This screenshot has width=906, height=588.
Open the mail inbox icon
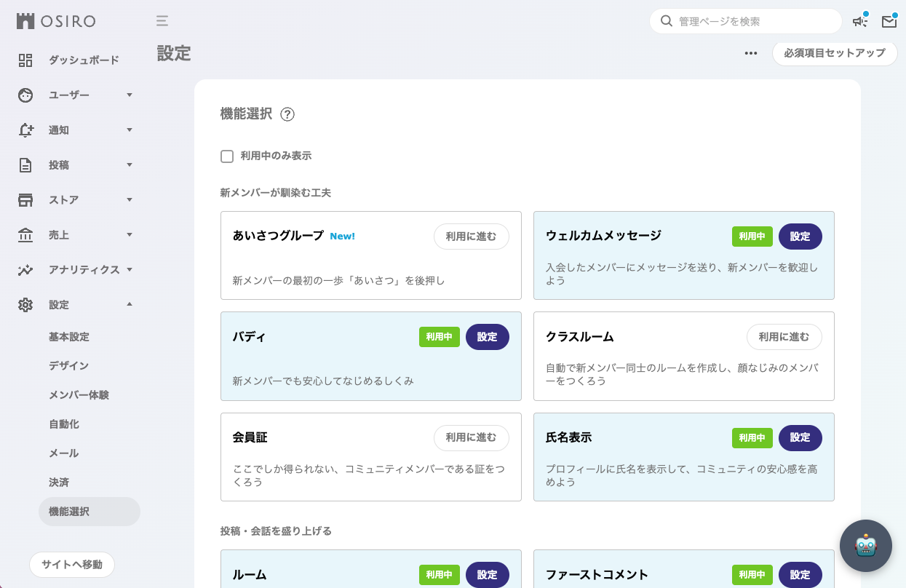click(889, 22)
